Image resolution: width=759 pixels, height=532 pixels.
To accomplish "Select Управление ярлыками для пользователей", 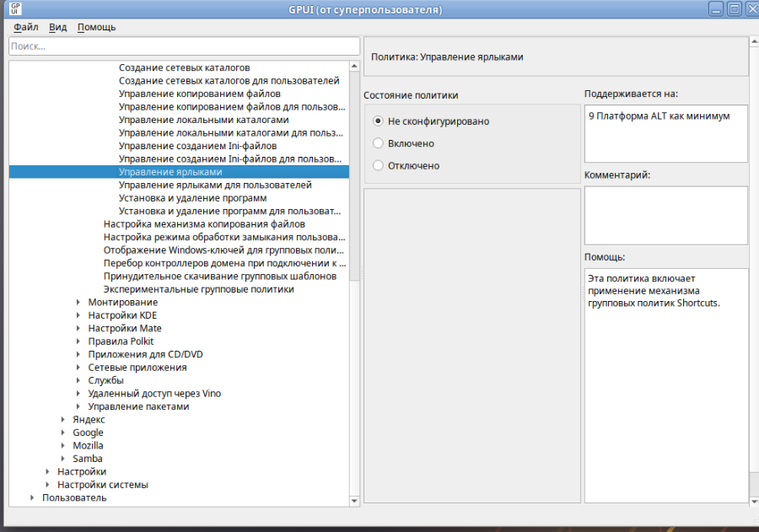I will pyautogui.click(x=215, y=185).
